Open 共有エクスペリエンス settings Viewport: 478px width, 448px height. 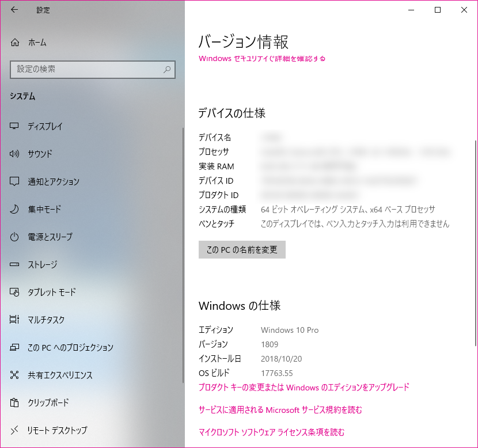60,375
